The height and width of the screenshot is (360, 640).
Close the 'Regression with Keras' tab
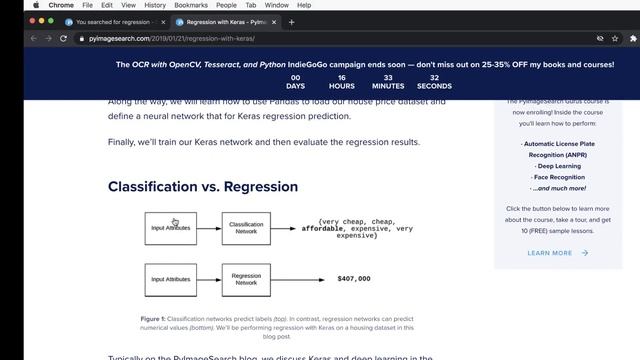point(274,22)
